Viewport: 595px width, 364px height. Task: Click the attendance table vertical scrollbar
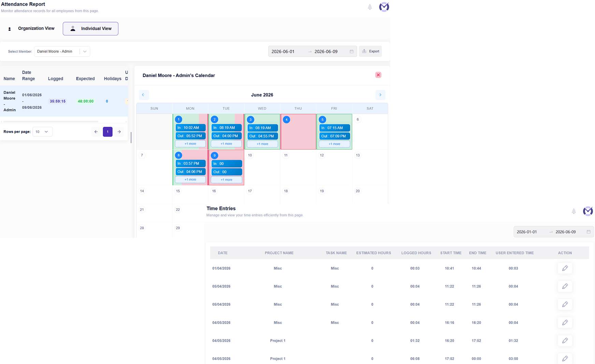pyautogui.click(x=131, y=137)
